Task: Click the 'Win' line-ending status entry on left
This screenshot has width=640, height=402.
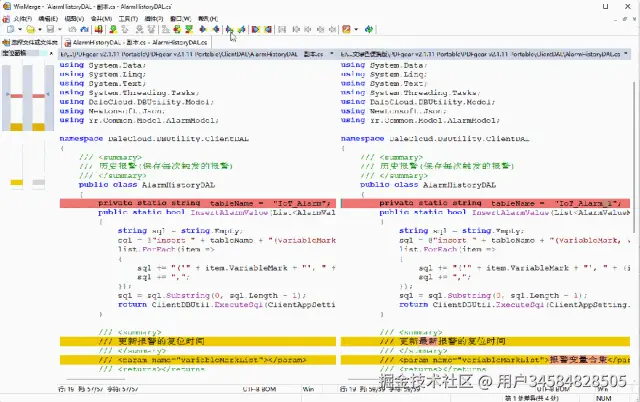Action: click(x=308, y=389)
